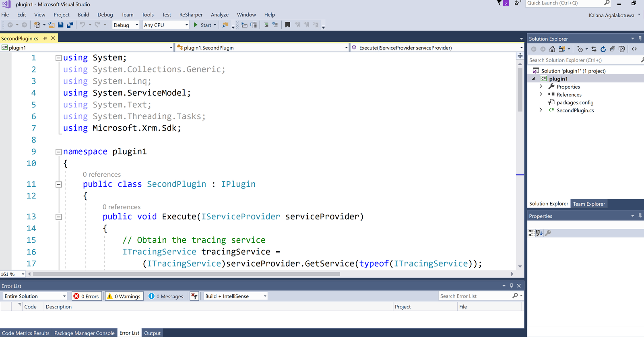This screenshot has height=337, width=644.
Task: Clear the Error List build filter icon
Action: [194, 296]
